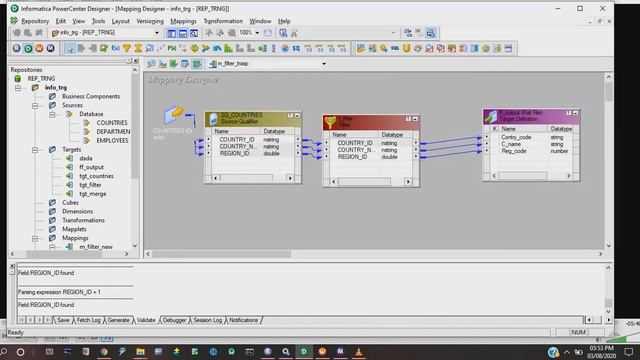Click the workspace horizontal scrollbar thumb

[222, 254]
